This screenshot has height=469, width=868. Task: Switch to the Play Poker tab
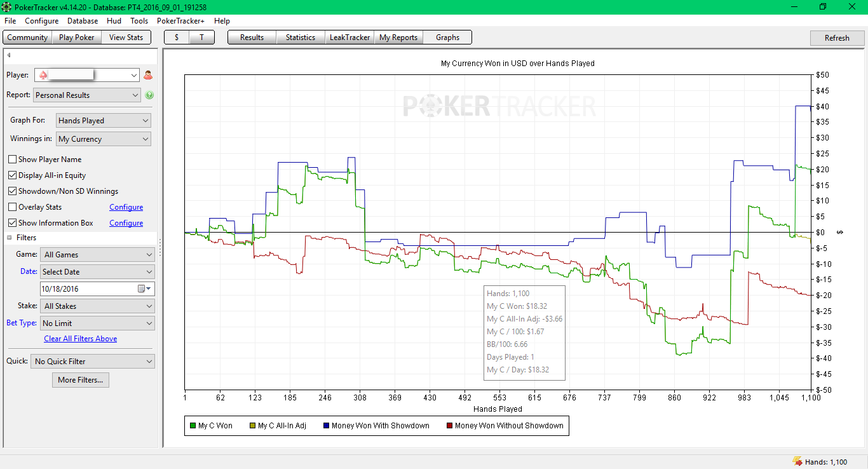click(x=77, y=37)
